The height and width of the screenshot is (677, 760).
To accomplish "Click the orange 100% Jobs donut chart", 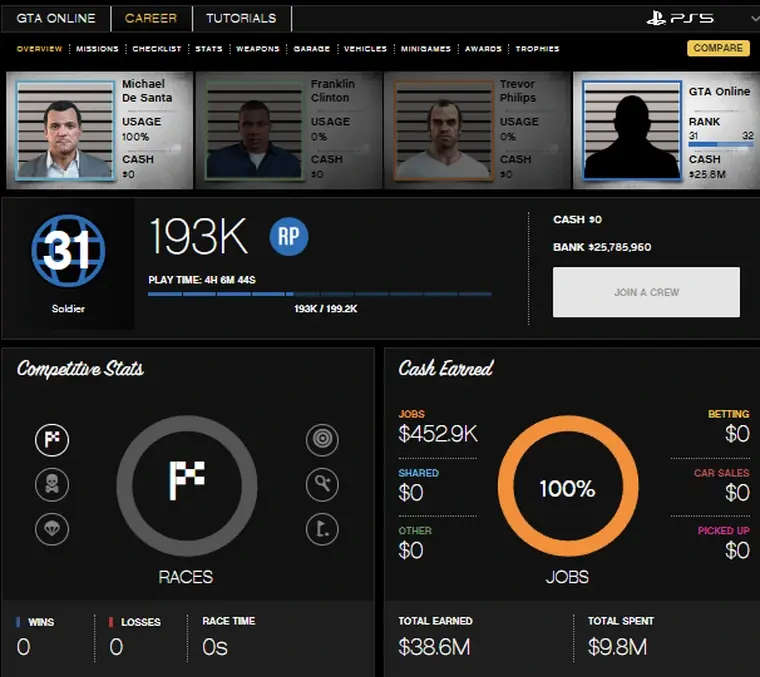I will (x=568, y=486).
